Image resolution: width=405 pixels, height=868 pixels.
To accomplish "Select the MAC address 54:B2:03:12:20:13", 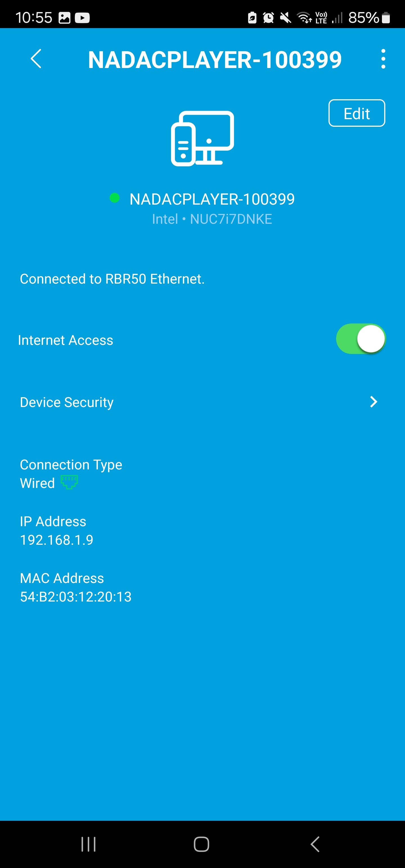I will tap(76, 596).
